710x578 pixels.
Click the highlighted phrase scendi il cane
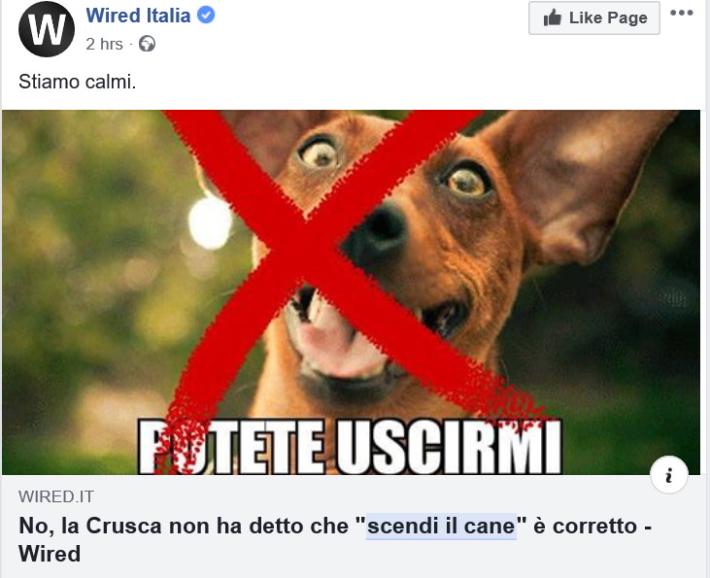coord(441,526)
